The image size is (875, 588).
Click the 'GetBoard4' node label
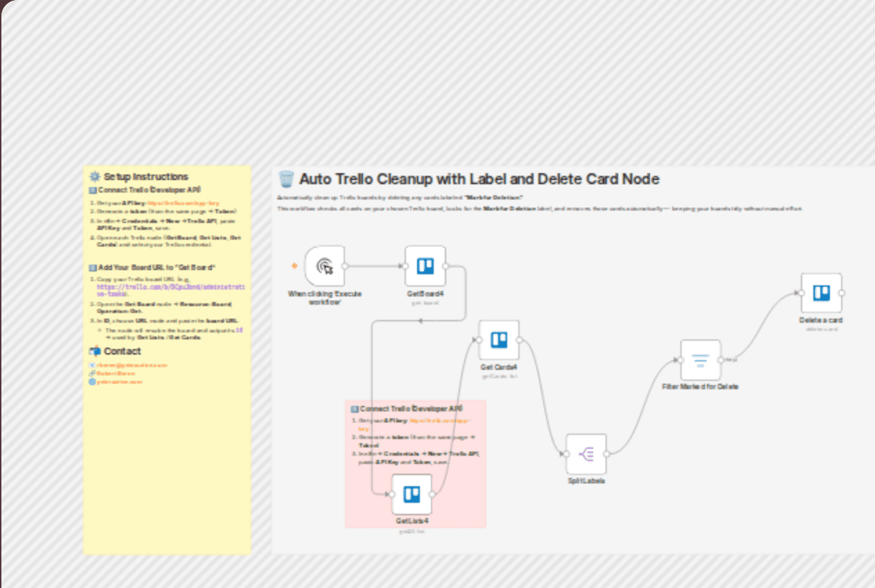coord(425,294)
